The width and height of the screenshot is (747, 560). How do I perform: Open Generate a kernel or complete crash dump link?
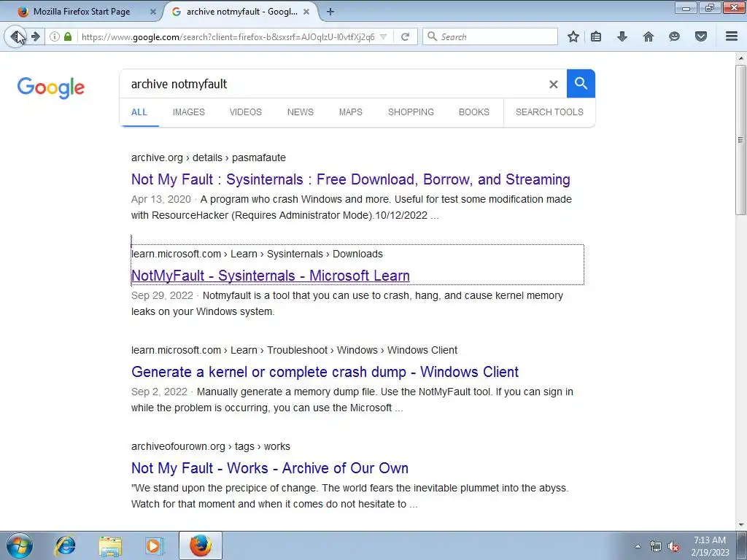pos(325,372)
